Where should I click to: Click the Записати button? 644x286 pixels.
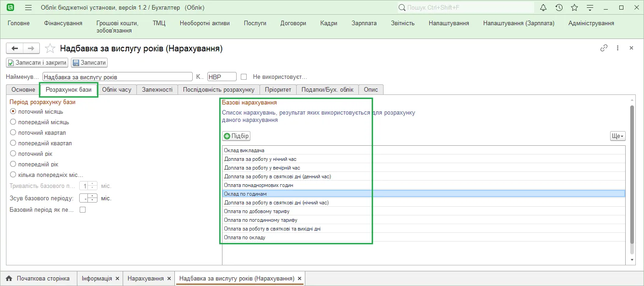(x=89, y=63)
